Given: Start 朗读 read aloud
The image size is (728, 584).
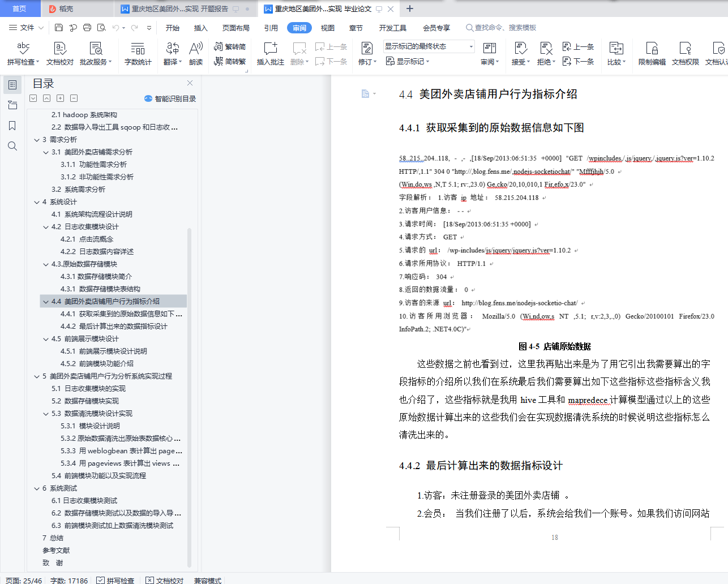Looking at the screenshot, I should coord(196,53).
